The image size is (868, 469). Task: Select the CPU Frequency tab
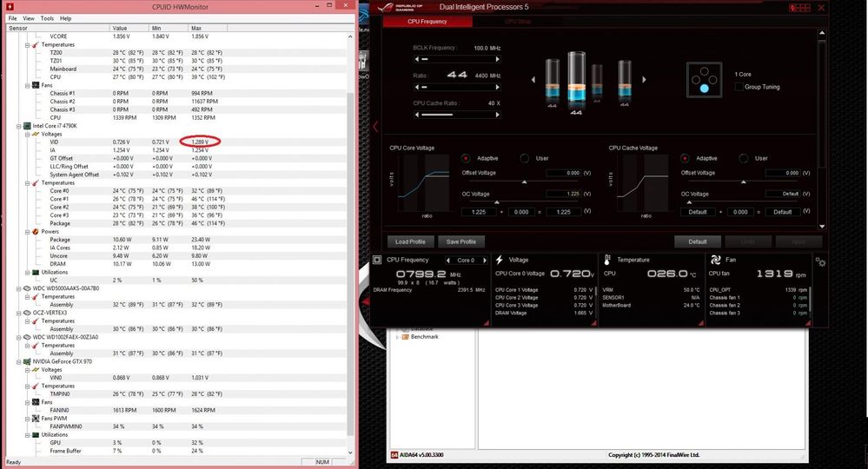[427, 22]
